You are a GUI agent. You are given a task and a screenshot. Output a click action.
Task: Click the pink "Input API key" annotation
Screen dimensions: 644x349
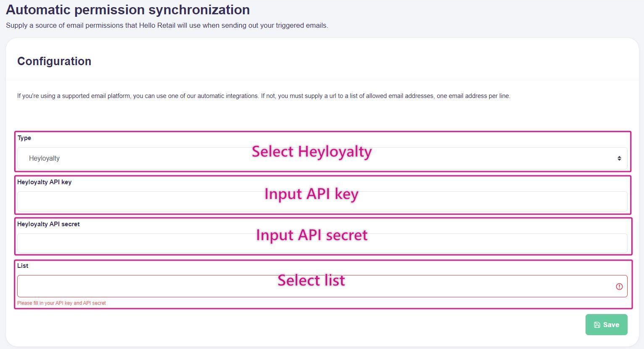click(311, 194)
